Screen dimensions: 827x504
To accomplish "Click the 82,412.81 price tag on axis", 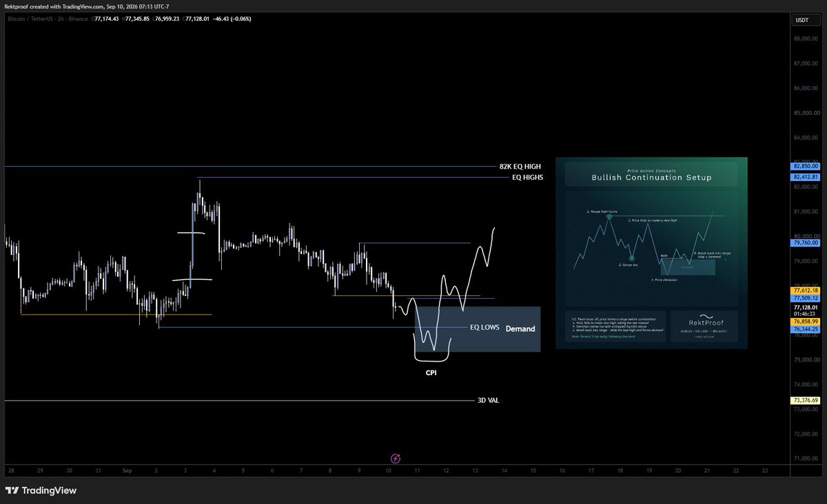I will click(x=806, y=177).
